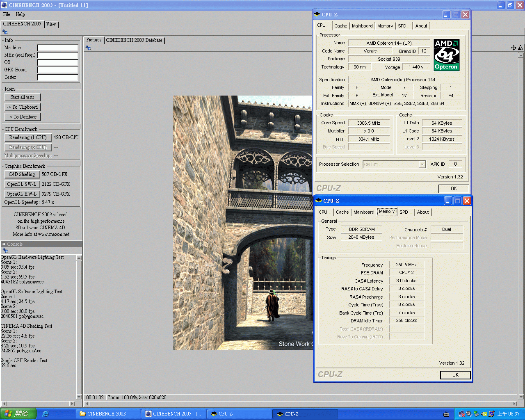This screenshot has width=525, height=420.
Task: Click the pin icon below the CINEBENCH 2003 tab
Action: tap(5, 32)
